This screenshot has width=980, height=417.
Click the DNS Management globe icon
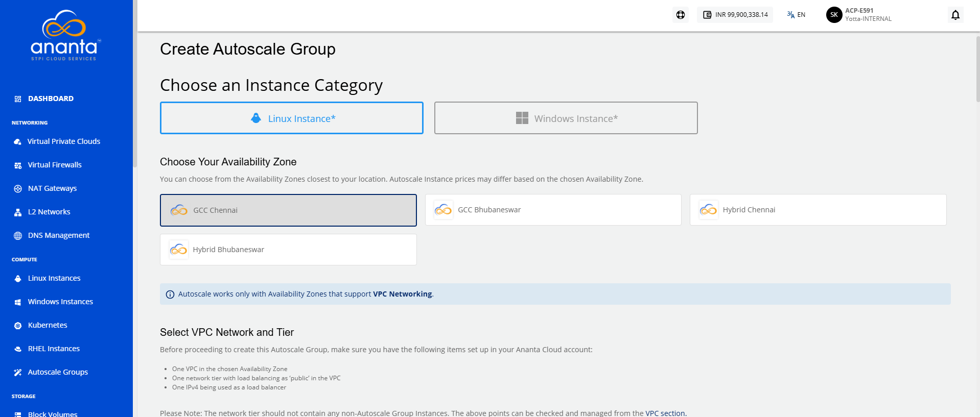pos(18,236)
